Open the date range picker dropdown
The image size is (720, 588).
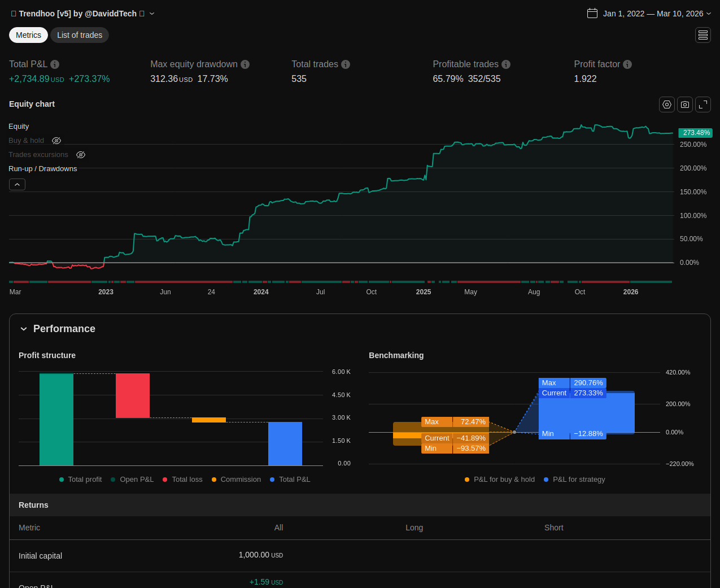coord(649,14)
